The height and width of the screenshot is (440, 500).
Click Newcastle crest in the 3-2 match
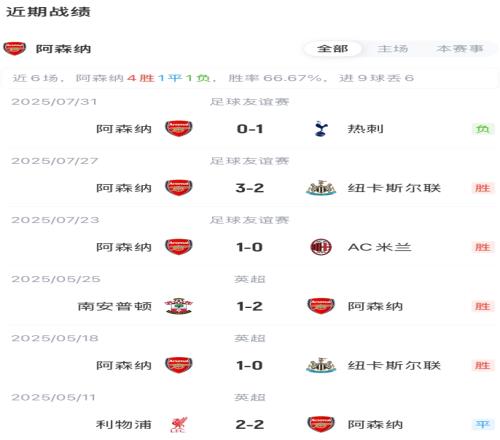[x=321, y=188]
